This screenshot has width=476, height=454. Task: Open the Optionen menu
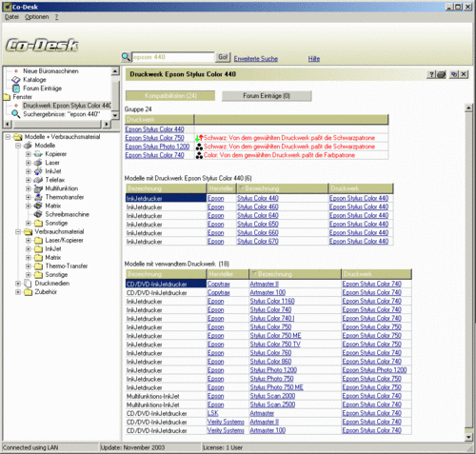coord(37,17)
